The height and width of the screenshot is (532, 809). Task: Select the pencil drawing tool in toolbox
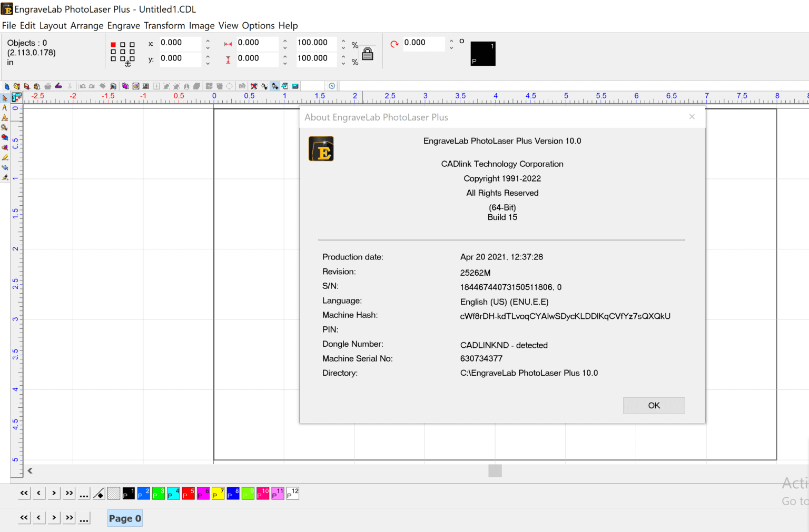tap(5, 157)
